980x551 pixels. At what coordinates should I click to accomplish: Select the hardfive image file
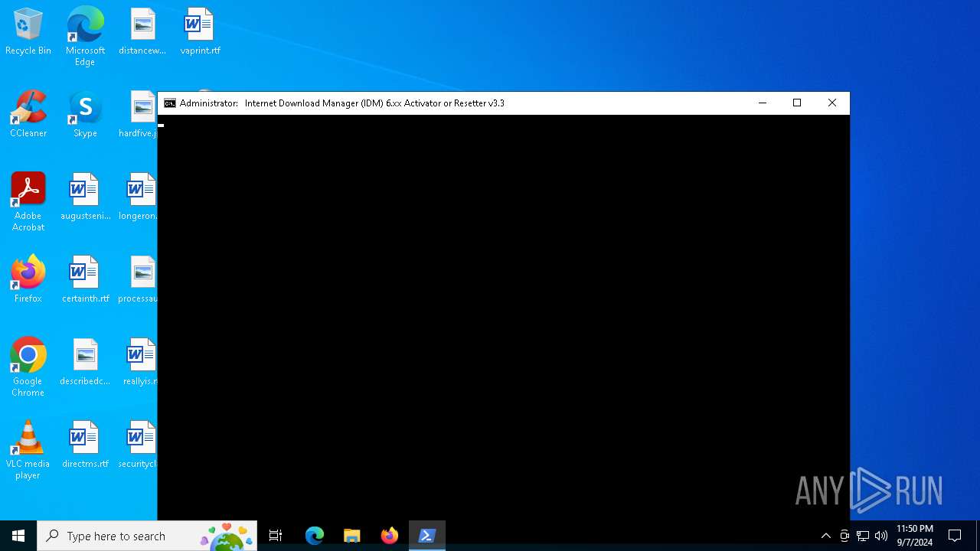pos(139,115)
